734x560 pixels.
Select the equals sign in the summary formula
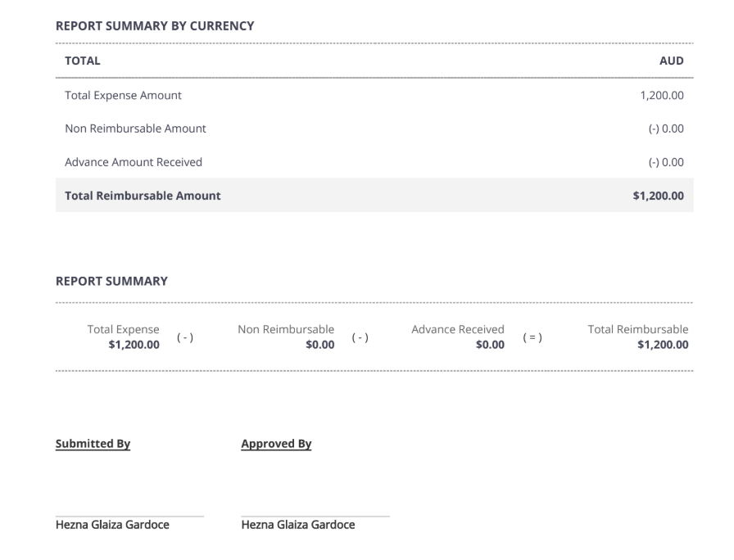[x=532, y=337]
